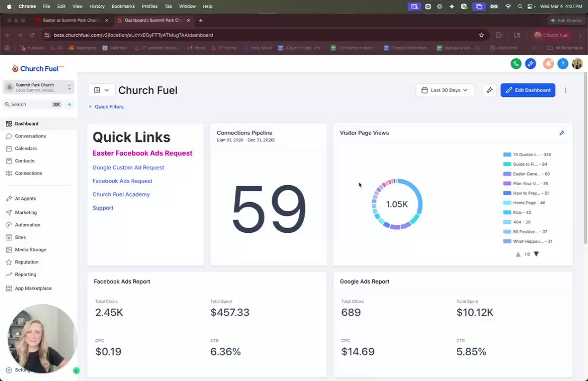
Task: Click the sparkle icon on Visitor Page Views
Action: click(x=562, y=133)
